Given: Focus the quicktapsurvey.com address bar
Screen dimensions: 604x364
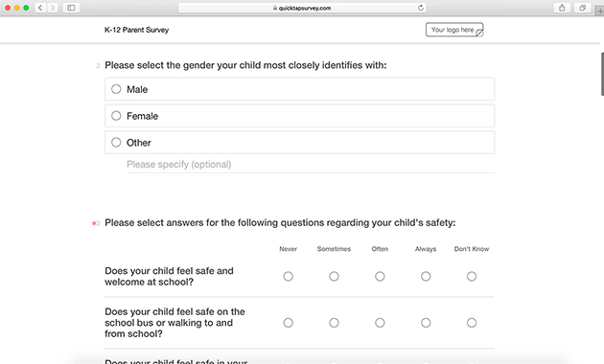Looking at the screenshot, I should 302,8.
